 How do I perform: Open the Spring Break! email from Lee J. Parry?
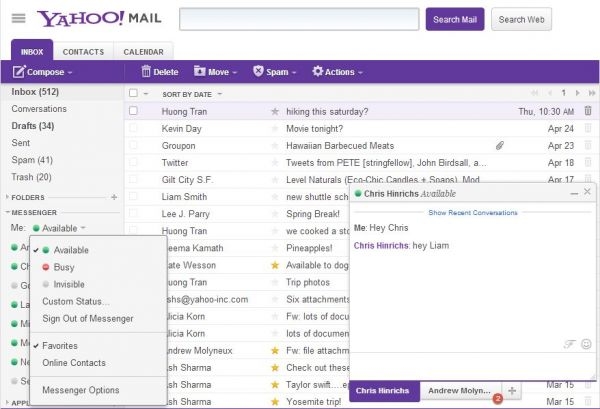[313, 214]
